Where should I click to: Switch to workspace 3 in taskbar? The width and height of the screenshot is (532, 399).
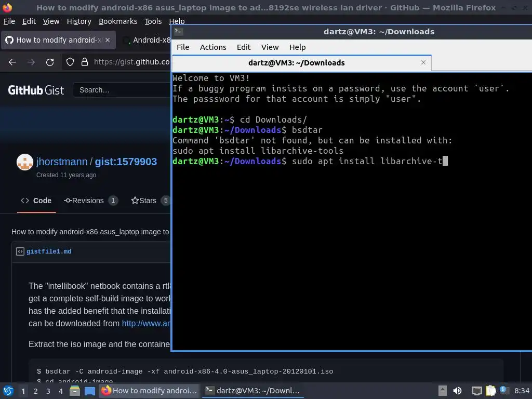click(48, 391)
